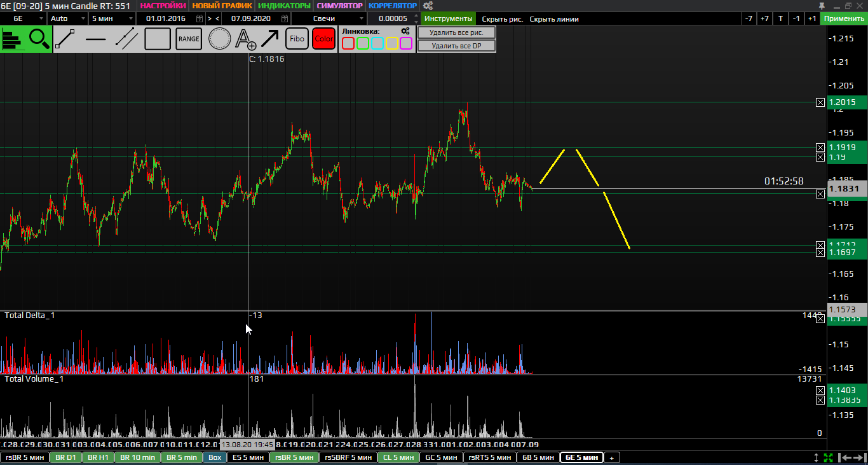This screenshot has height=465, width=868.
Task: Activate the RANGE measurement tool
Action: pyautogui.click(x=189, y=39)
